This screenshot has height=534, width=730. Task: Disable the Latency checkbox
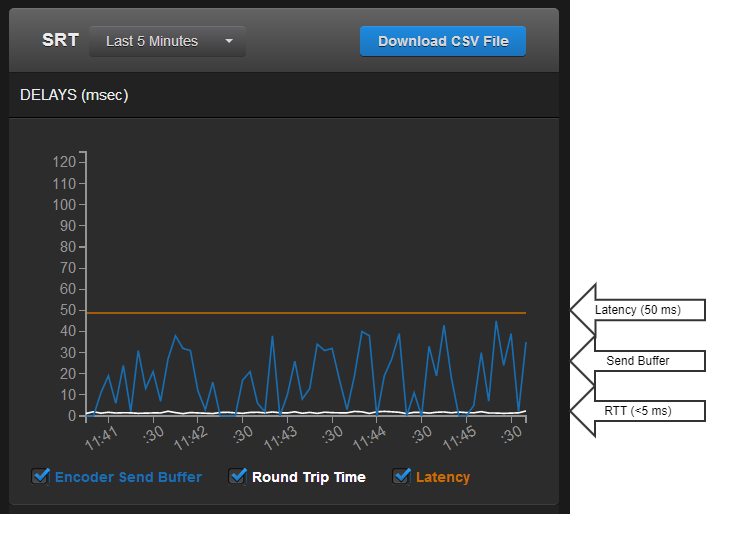402,477
